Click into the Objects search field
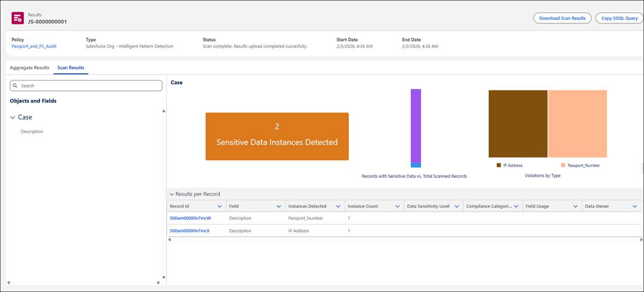The image size is (644, 292). [x=86, y=86]
